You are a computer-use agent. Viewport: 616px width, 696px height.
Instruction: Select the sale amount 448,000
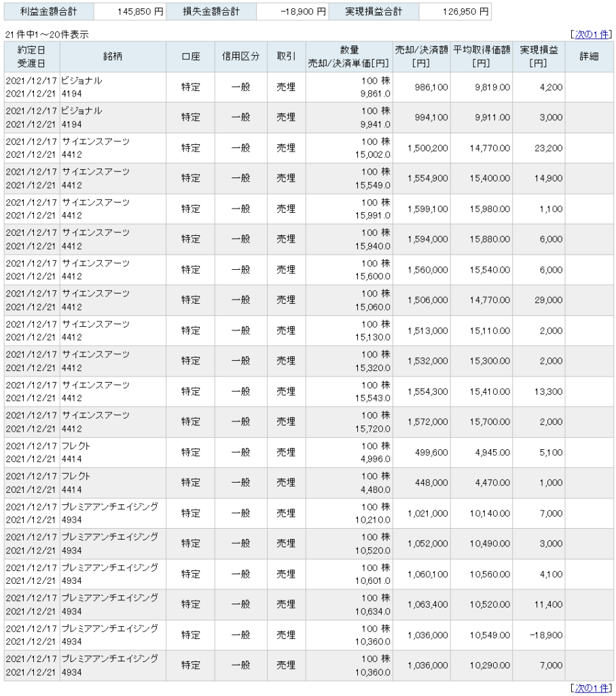click(x=431, y=483)
